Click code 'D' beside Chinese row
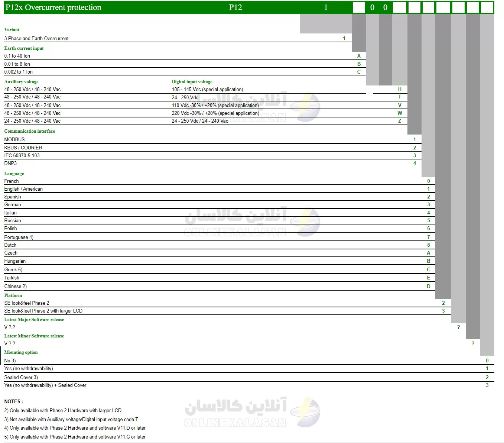 (429, 286)
